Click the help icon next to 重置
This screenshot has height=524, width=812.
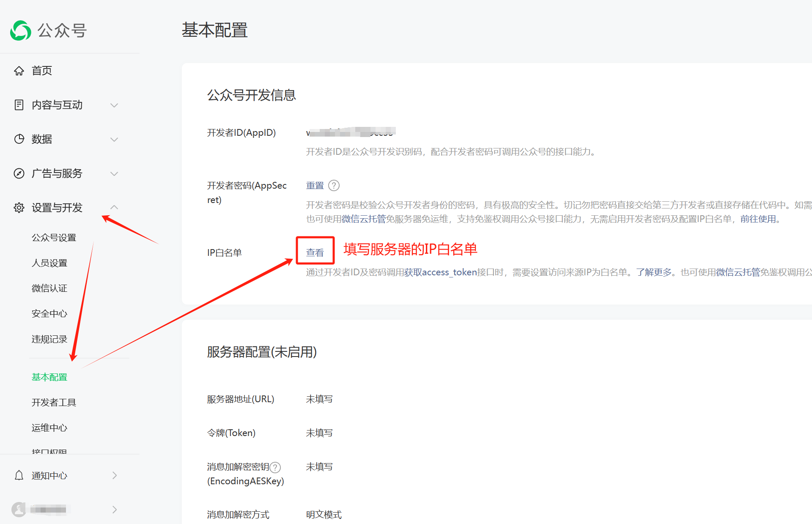[334, 186]
